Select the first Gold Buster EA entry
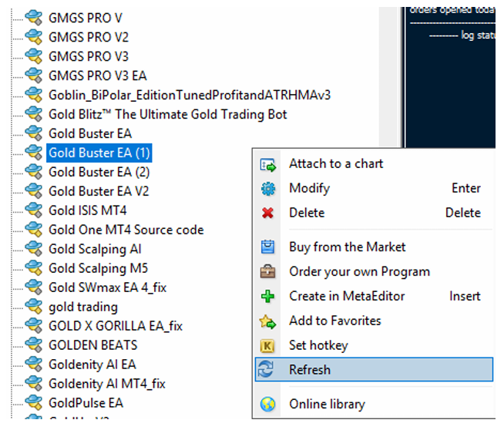This screenshot has height=430, width=504. [x=90, y=133]
